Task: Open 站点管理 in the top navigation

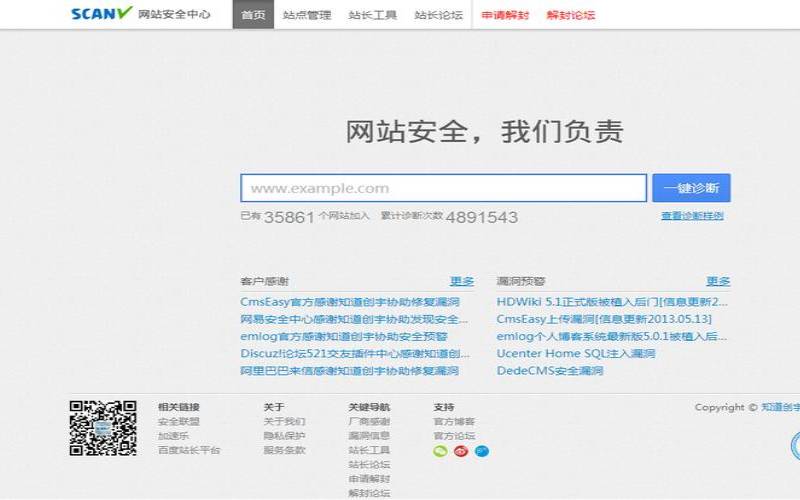Action: 307,15
